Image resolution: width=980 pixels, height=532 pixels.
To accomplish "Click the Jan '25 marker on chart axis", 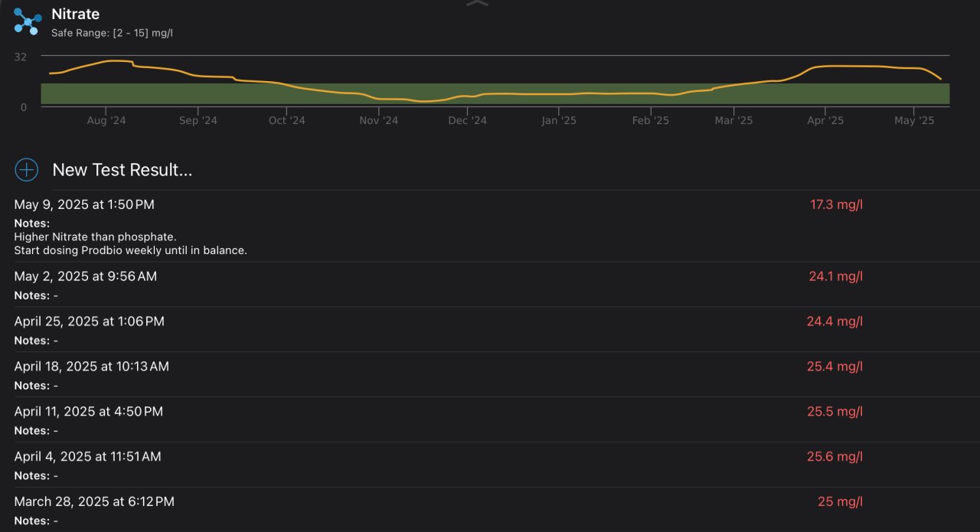I will point(558,121).
